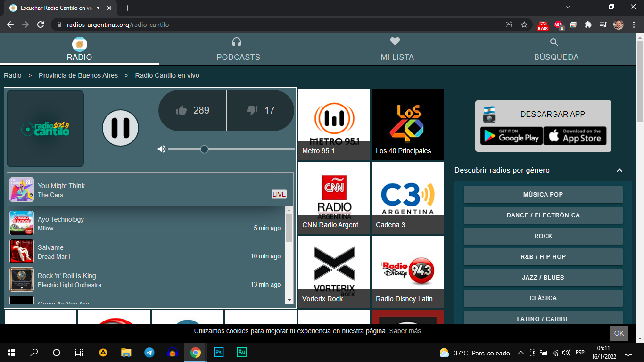The height and width of the screenshot is (362, 644).
Task: Open the RADIO tab
Action: point(79,50)
